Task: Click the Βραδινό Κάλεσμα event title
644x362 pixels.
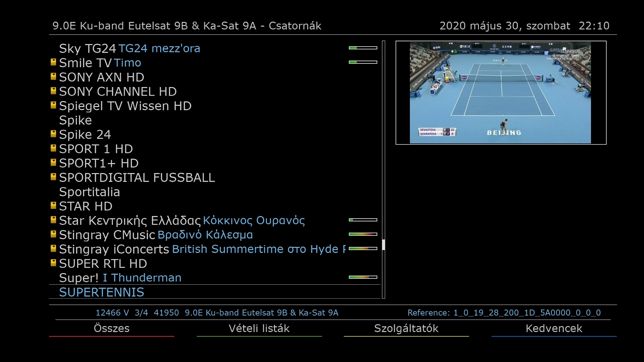Action: [x=205, y=235]
